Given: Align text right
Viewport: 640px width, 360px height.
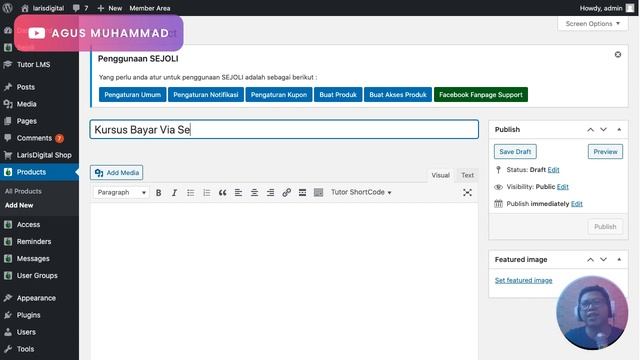Looking at the screenshot, I should click(270, 193).
